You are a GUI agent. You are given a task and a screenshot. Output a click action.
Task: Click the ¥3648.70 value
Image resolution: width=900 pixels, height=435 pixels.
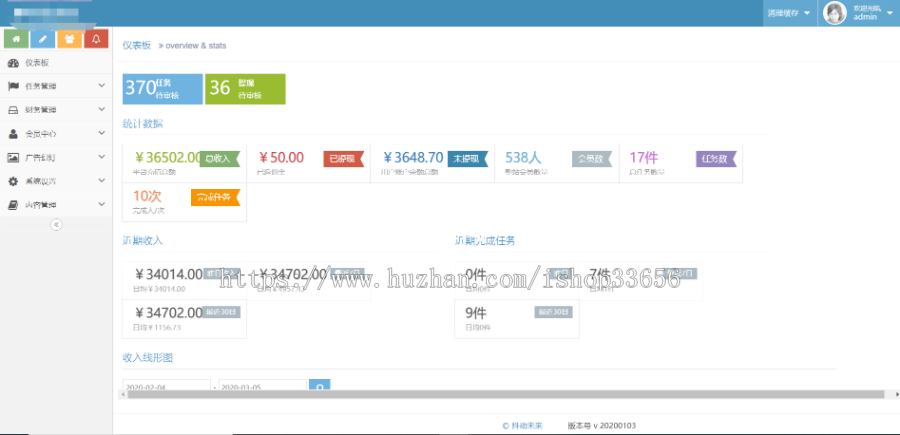point(413,158)
